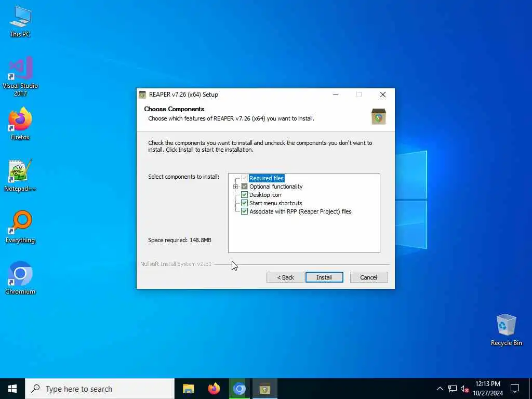532x399 pixels.
Task: Open the notification center
Action: 515,389
